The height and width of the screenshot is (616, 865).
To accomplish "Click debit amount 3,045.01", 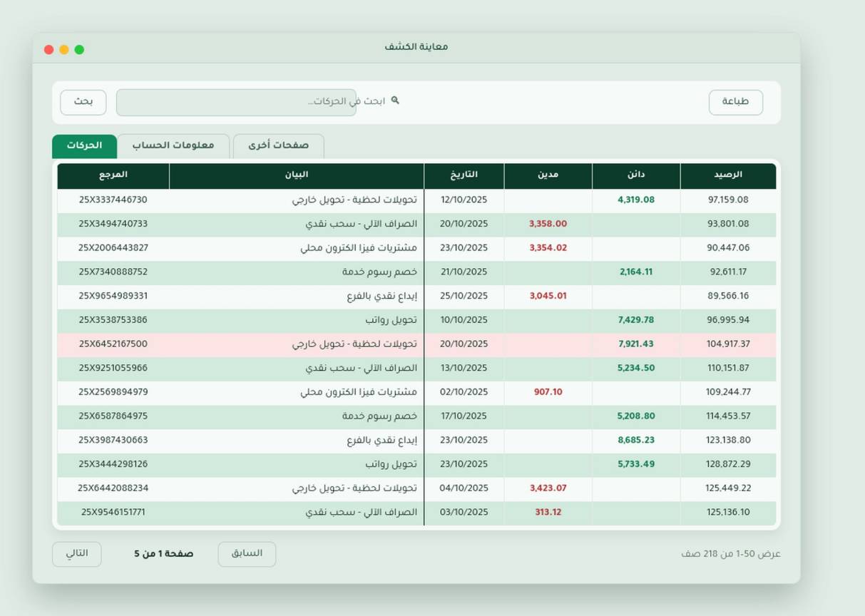I will pyautogui.click(x=548, y=296).
